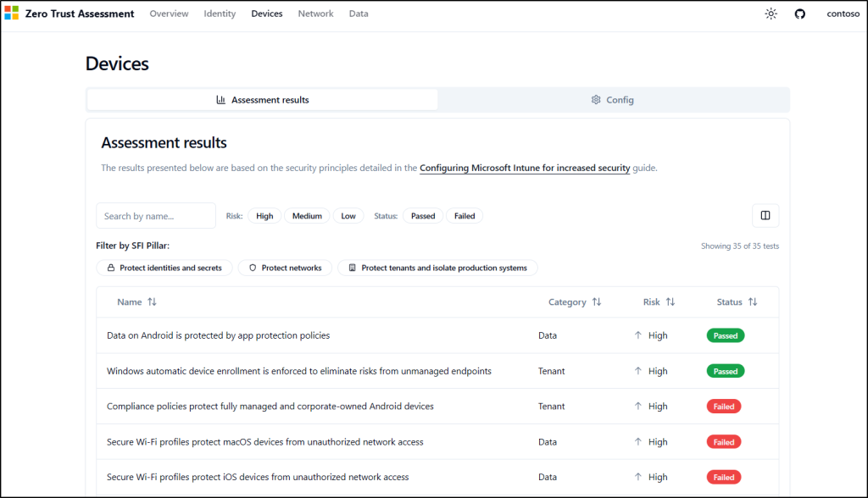Image resolution: width=868 pixels, height=498 pixels.
Task: Click Passed badge on Data on Android row
Action: 726,336
